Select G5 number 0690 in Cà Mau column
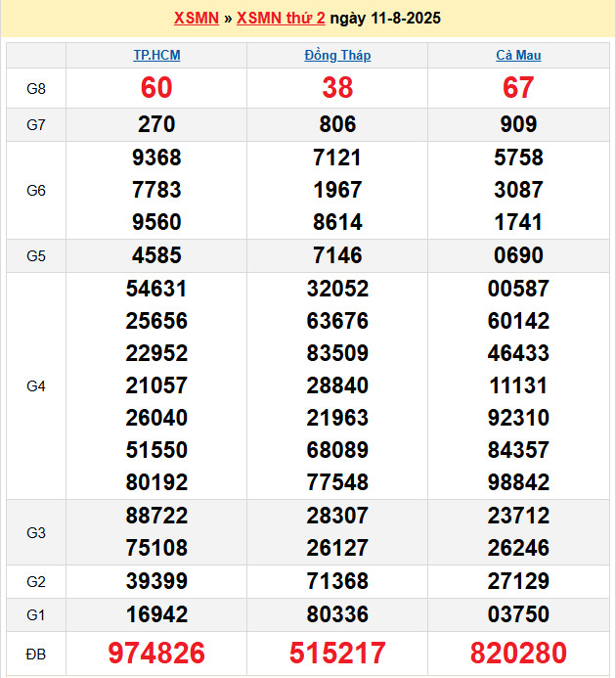 (518, 255)
